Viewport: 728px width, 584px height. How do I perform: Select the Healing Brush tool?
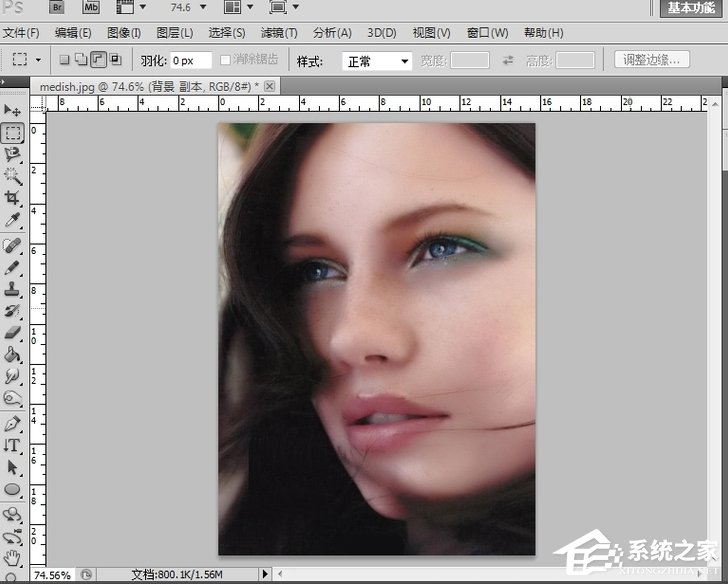tap(12, 245)
